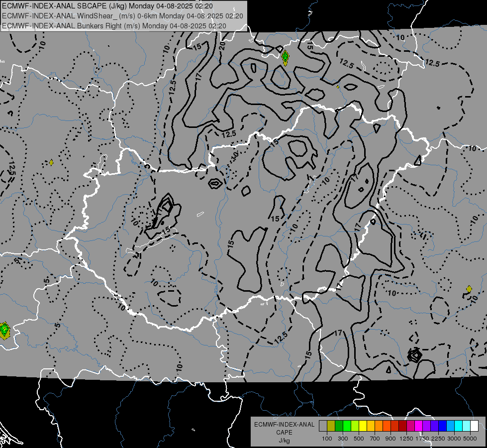Click the red-orange legend swatch
This screenshot has height=448, width=487.
pyautogui.click(x=387, y=426)
